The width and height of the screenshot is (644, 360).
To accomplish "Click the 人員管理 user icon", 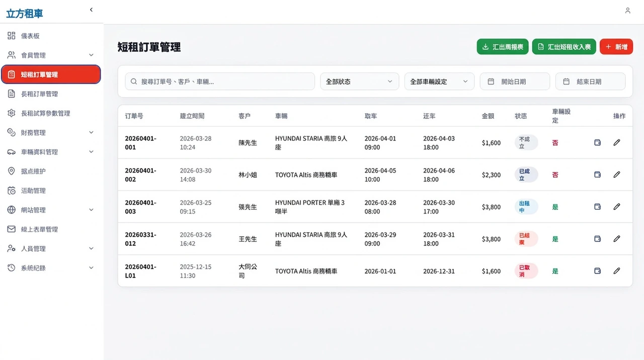I will (x=11, y=248).
